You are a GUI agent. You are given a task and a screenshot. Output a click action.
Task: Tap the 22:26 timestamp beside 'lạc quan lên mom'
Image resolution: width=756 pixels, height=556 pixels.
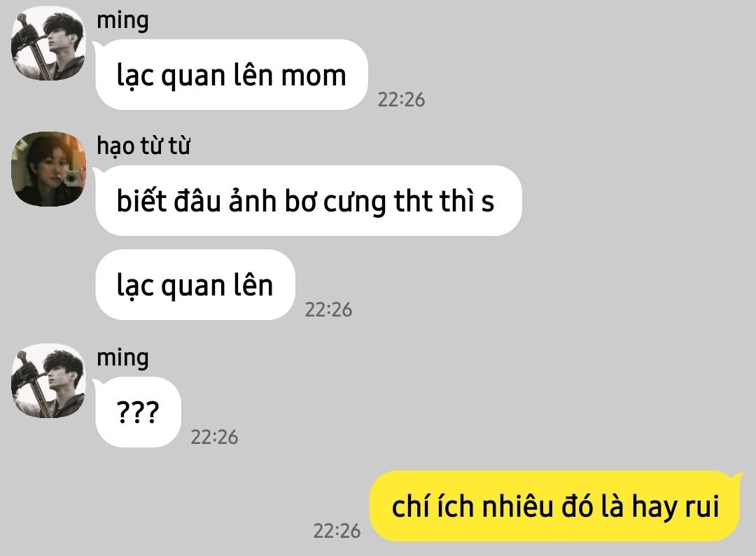(x=401, y=99)
